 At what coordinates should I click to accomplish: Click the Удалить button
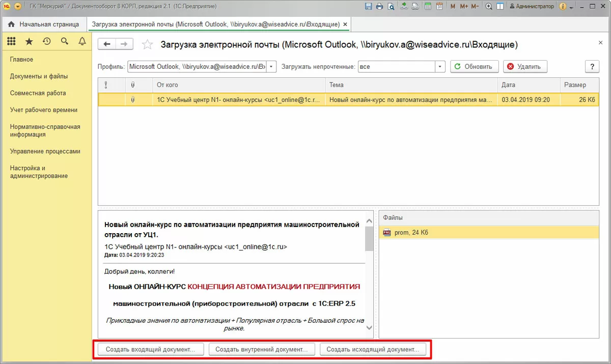point(525,67)
